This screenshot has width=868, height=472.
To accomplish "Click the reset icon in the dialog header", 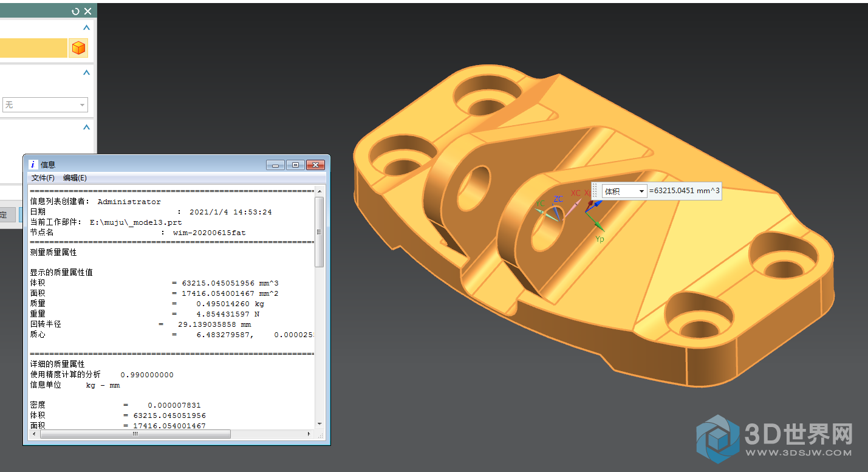I will click(75, 11).
